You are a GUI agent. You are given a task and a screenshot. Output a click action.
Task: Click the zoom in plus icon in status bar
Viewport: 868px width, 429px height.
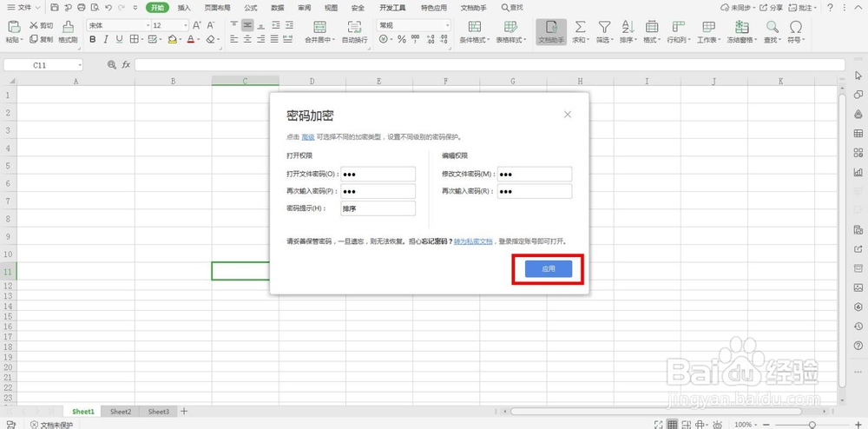pyautogui.click(x=858, y=425)
